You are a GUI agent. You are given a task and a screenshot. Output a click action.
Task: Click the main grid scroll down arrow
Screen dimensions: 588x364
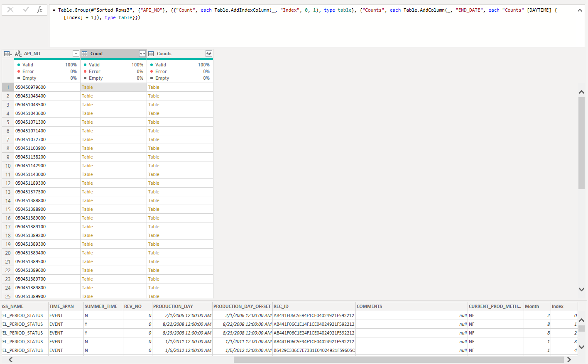pyautogui.click(x=581, y=289)
